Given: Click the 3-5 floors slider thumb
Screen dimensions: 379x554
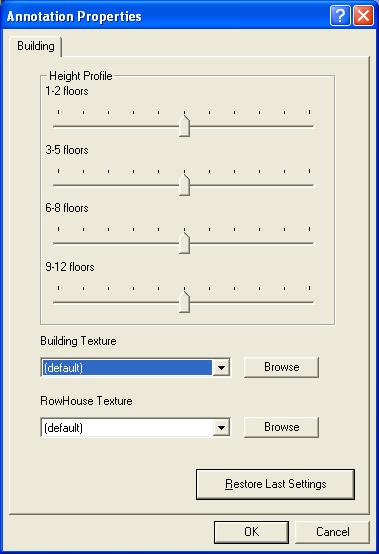Looking at the screenshot, I should click(184, 185).
